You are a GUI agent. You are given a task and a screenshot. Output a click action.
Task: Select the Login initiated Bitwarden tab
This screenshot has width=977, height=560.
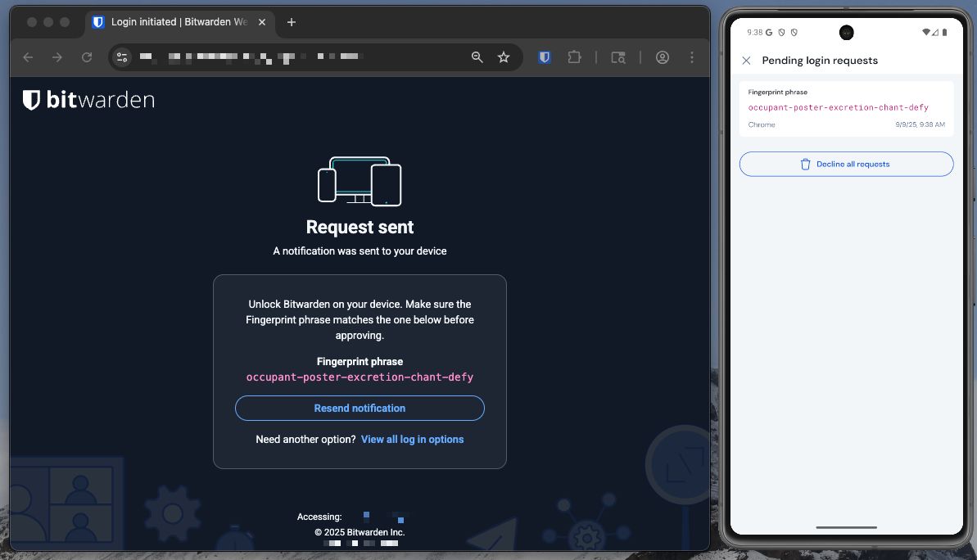point(179,22)
